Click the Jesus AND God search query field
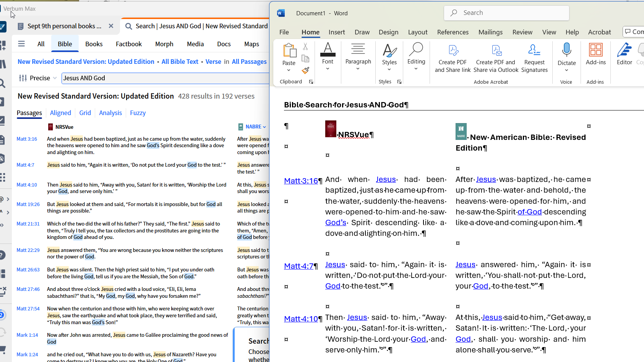This screenshot has width=644, height=362. tap(165, 78)
